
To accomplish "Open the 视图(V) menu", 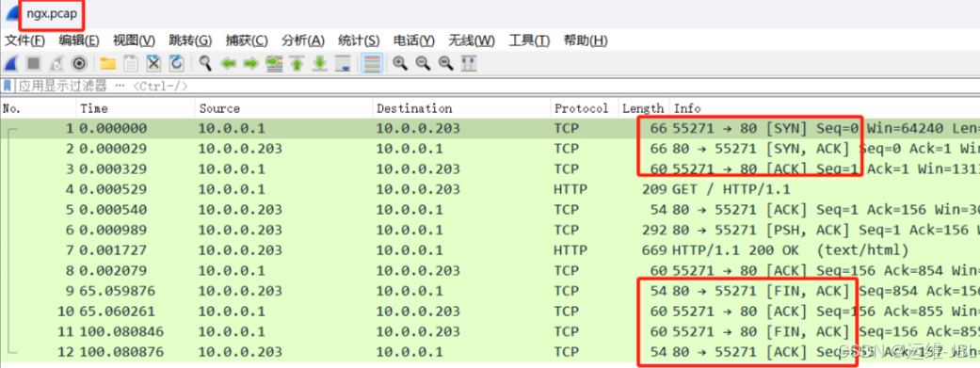I will pyautogui.click(x=134, y=41).
